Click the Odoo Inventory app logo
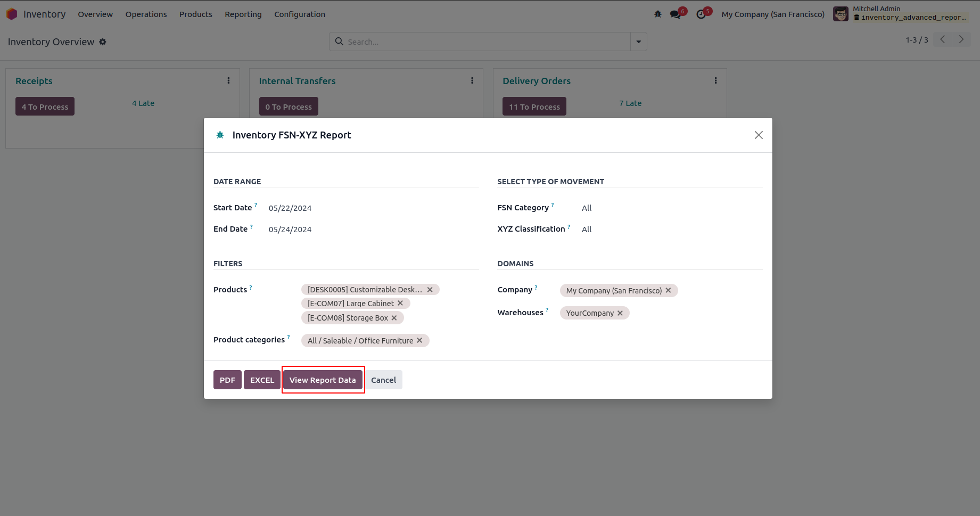Image resolution: width=980 pixels, height=516 pixels. coord(12,14)
